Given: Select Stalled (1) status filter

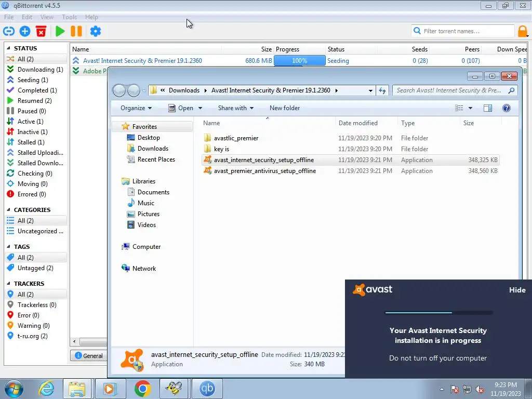Looking at the screenshot, I should coord(36,142).
